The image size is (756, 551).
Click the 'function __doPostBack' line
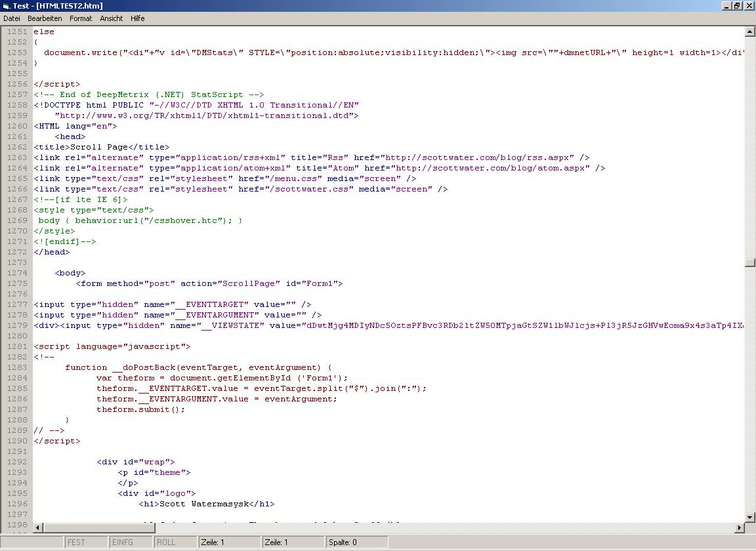[198, 367]
